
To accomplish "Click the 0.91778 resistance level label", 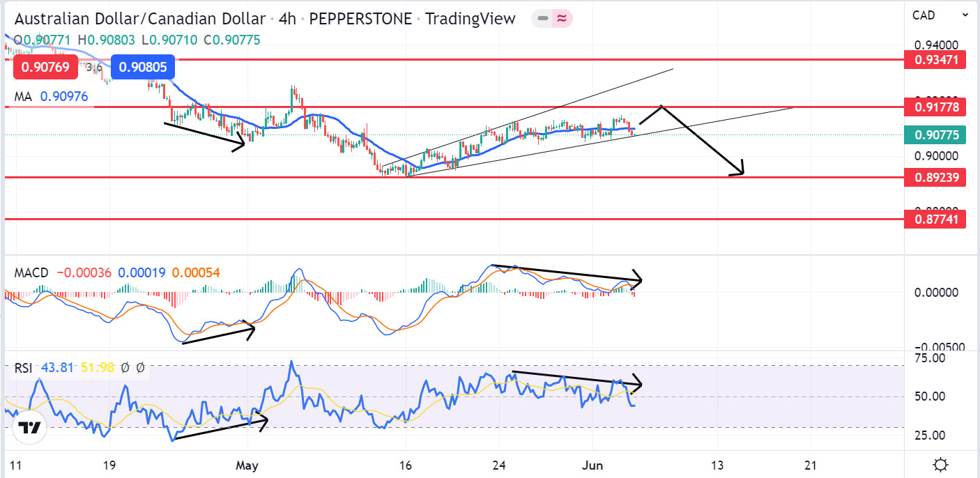I will [x=935, y=107].
